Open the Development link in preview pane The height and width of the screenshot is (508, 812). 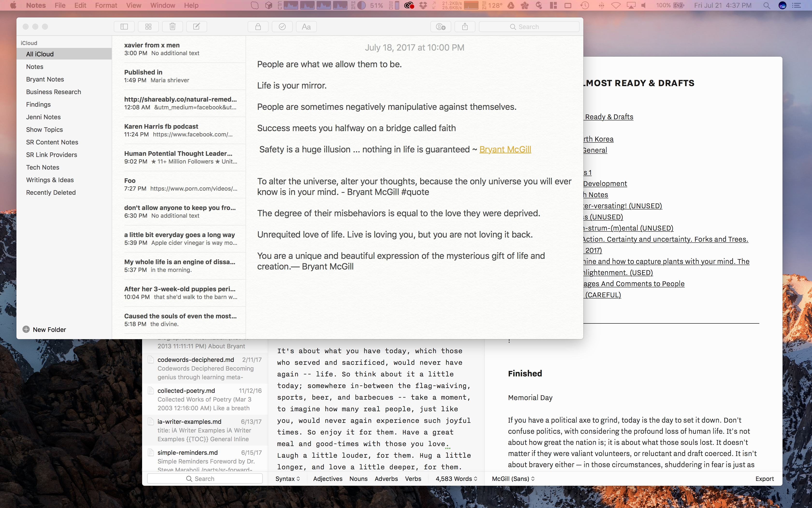pos(605,183)
